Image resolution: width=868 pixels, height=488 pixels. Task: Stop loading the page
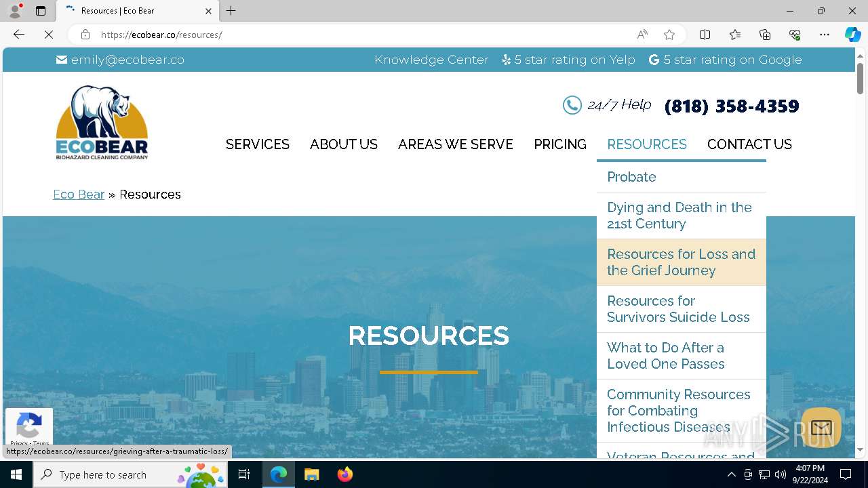coord(49,35)
